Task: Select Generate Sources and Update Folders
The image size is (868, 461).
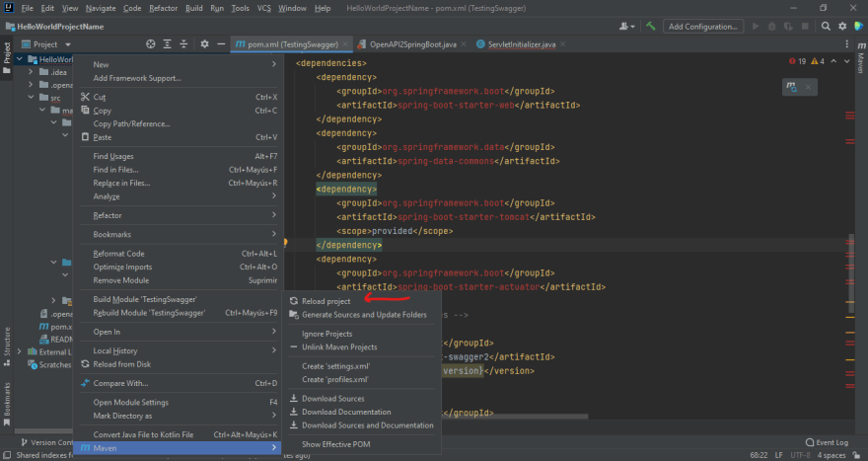Action: click(362, 314)
